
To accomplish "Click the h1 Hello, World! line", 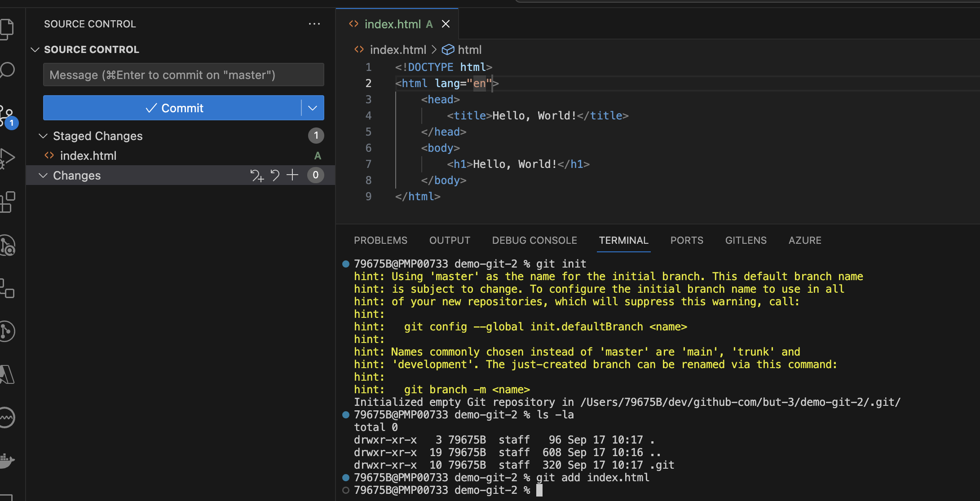I will pos(518,164).
